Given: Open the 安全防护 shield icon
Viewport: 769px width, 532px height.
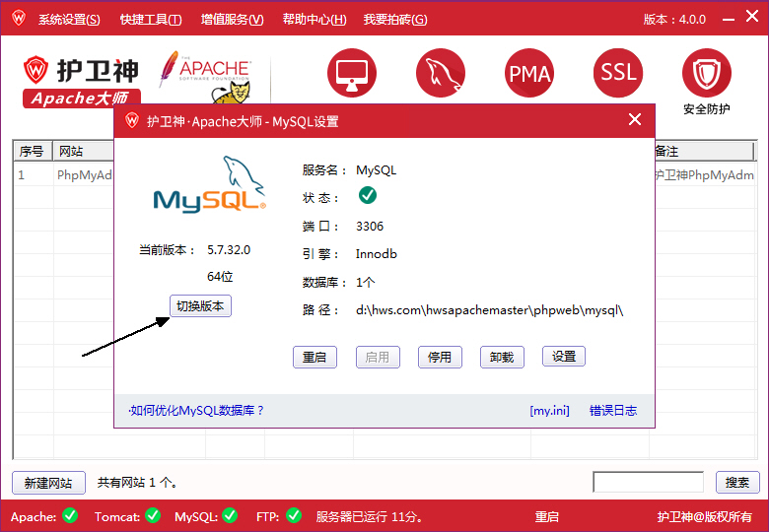Looking at the screenshot, I should coord(706,75).
